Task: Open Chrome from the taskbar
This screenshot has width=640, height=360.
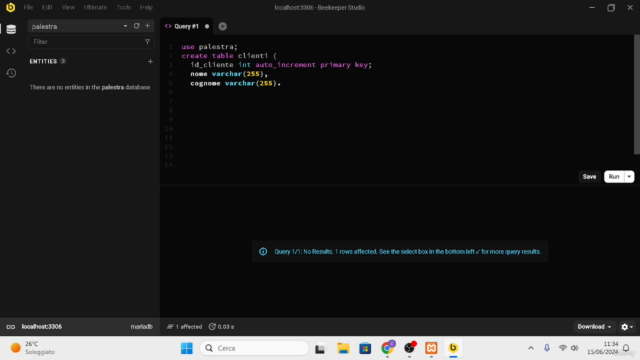Action: point(387,348)
